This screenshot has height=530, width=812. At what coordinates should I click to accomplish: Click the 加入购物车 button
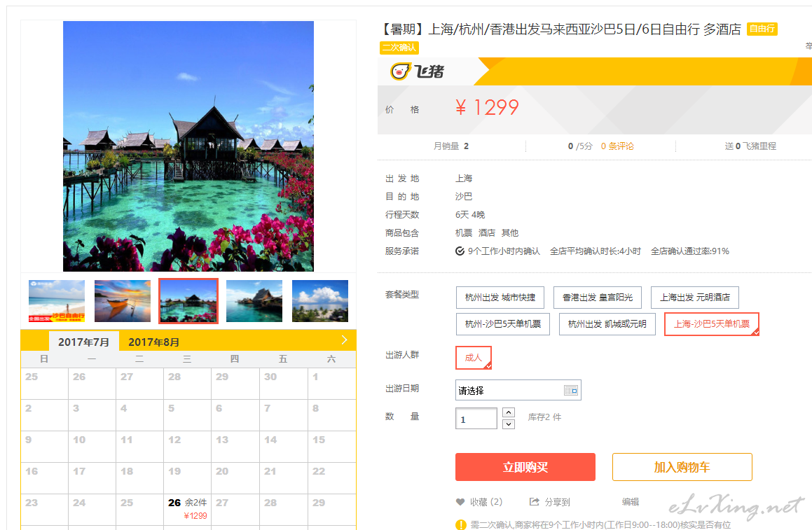(x=682, y=468)
